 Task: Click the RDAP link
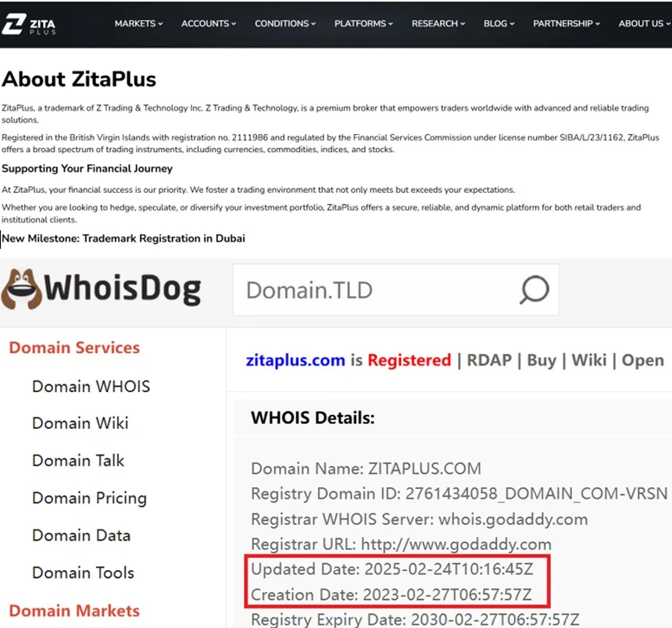[489, 360]
